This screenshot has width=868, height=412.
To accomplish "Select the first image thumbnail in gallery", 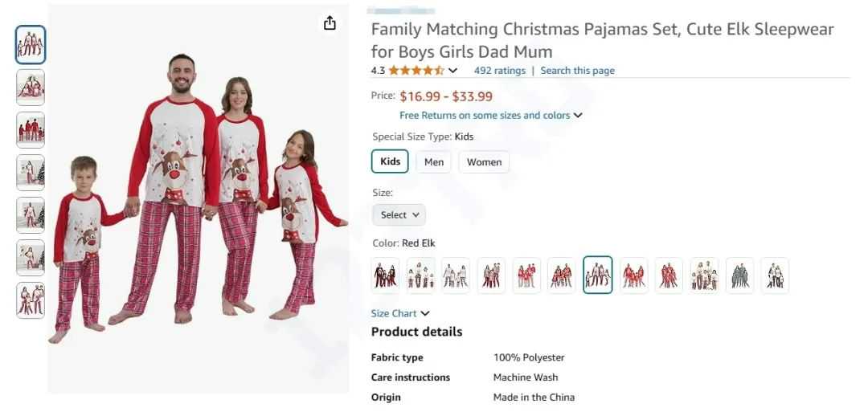I will 31,45.
